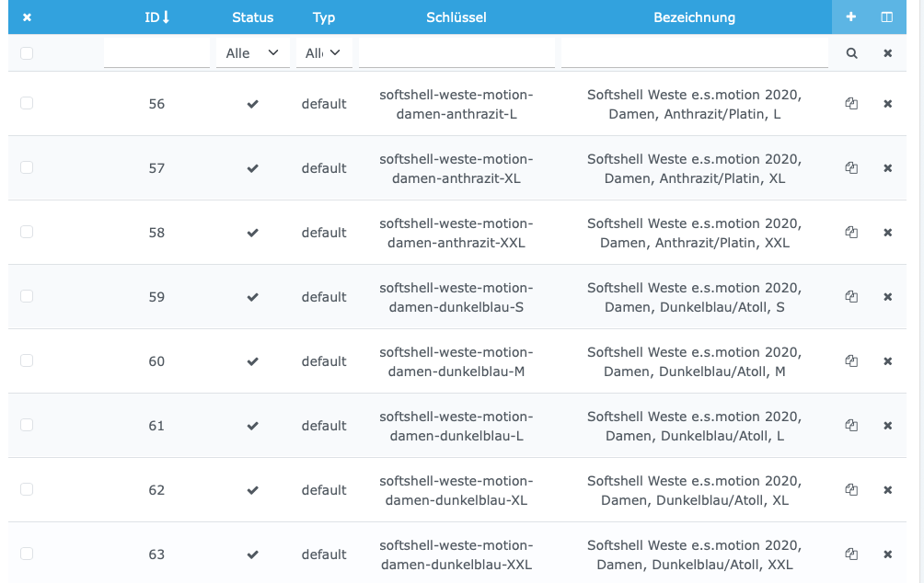Open the column chooser icon in header

tap(887, 17)
